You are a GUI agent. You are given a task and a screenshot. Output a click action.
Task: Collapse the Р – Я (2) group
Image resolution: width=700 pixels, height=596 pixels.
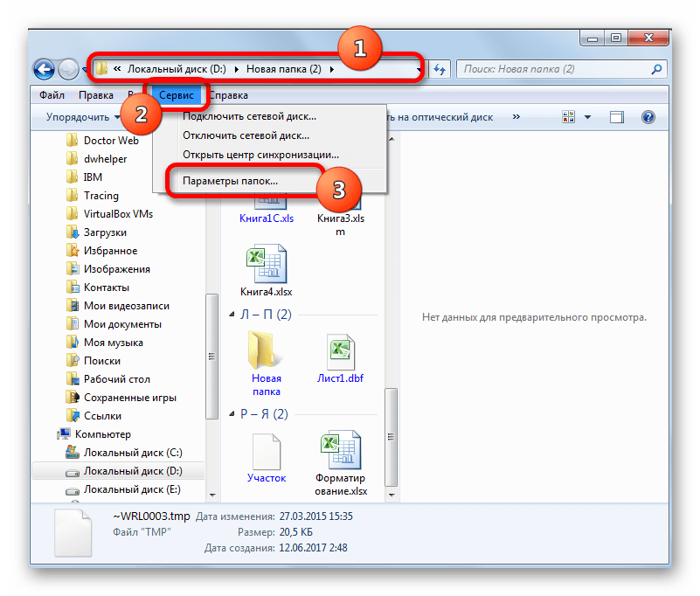232,414
